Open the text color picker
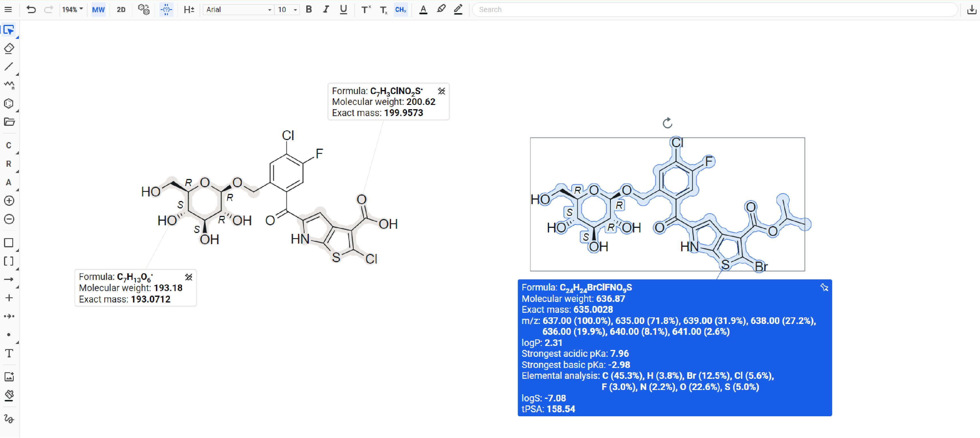The image size is (980, 438). point(423,9)
